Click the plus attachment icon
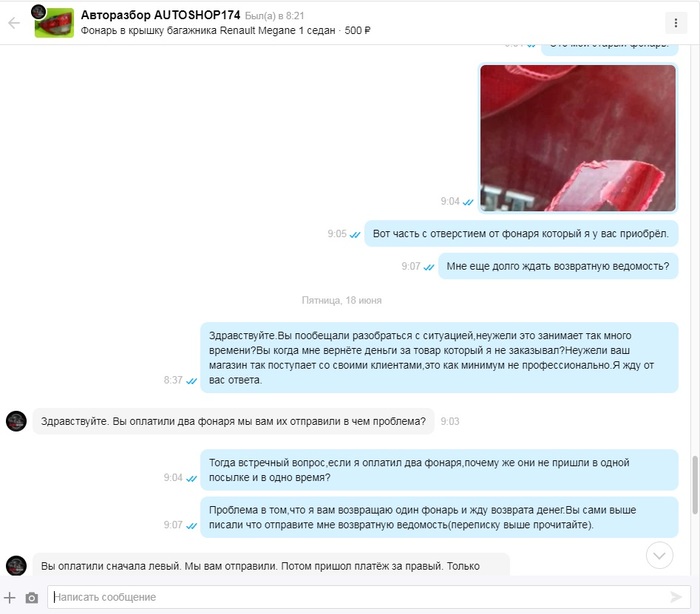Image resolution: width=700 pixels, height=614 pixels. coord(9,597)
